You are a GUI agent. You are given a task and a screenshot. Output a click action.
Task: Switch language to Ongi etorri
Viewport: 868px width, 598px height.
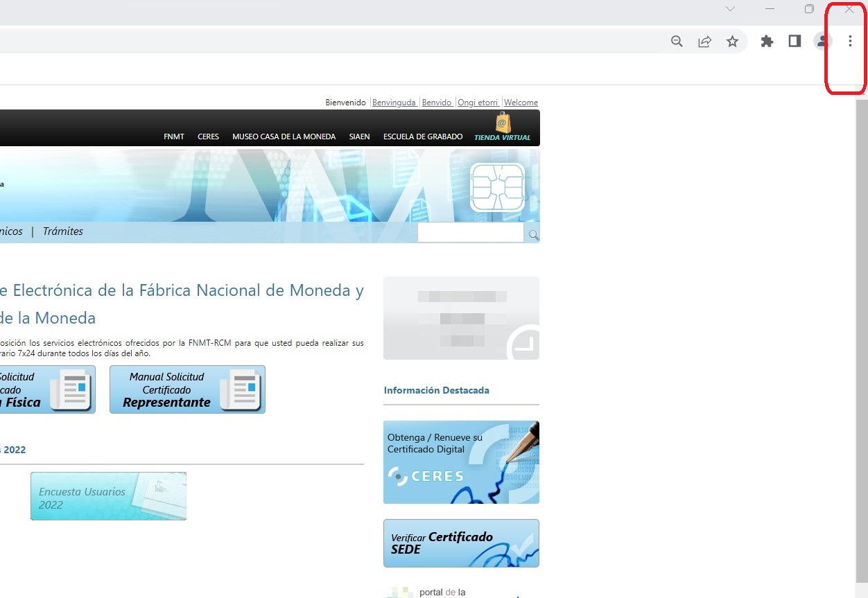click(x=478, y=103)
